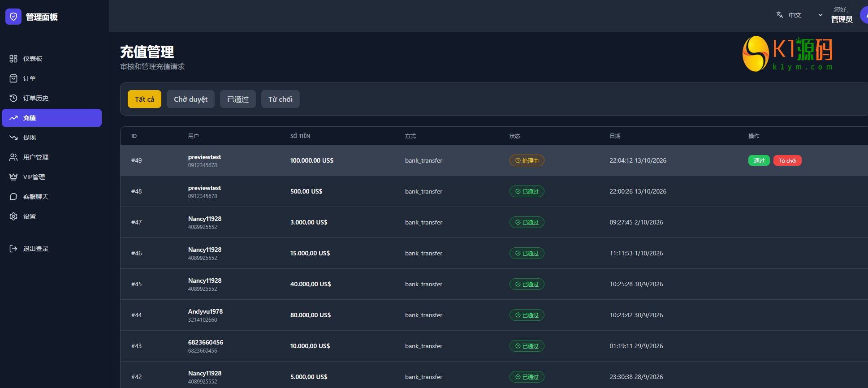Click the shield logo icon
This screenshot has width=868, height=388.
[x=13, y=17]
